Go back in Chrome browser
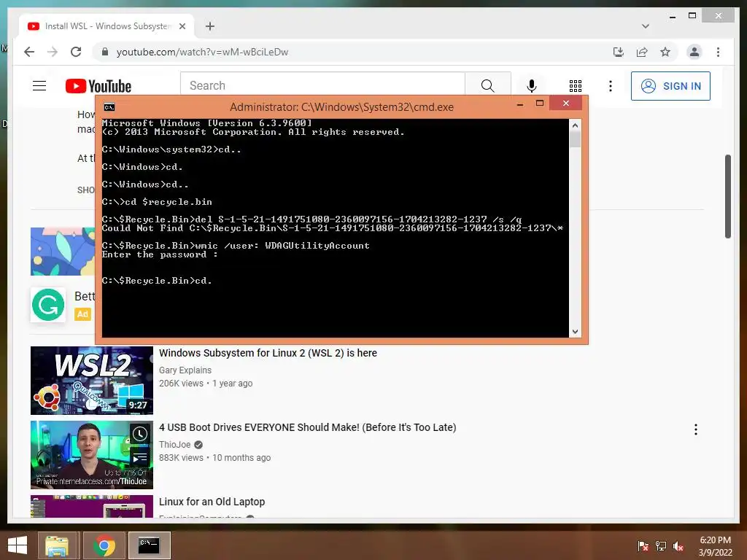 coord(29,52)
